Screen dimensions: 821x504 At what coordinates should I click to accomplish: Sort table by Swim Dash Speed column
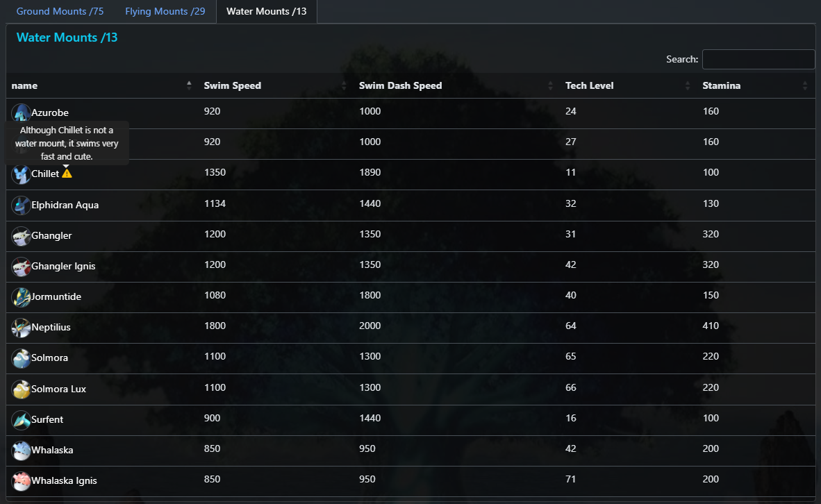(x=456, y=86)
